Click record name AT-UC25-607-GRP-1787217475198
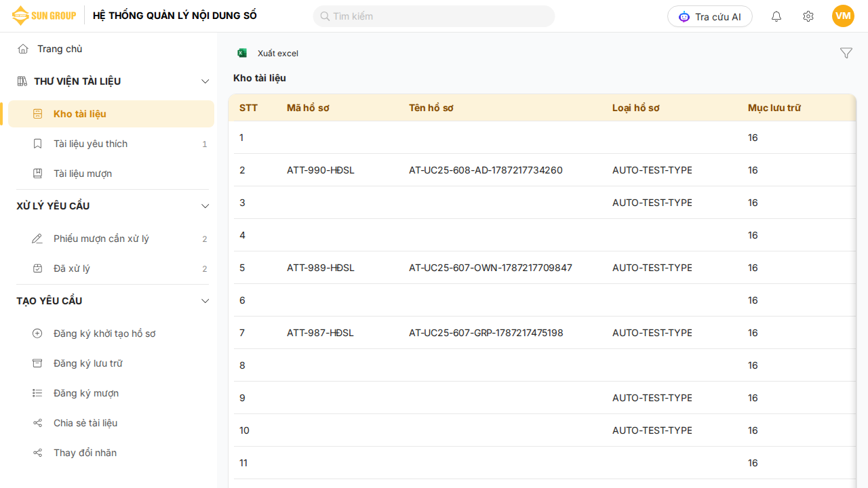The width and height of the screenshot is (868, 488). pos(486,333)
